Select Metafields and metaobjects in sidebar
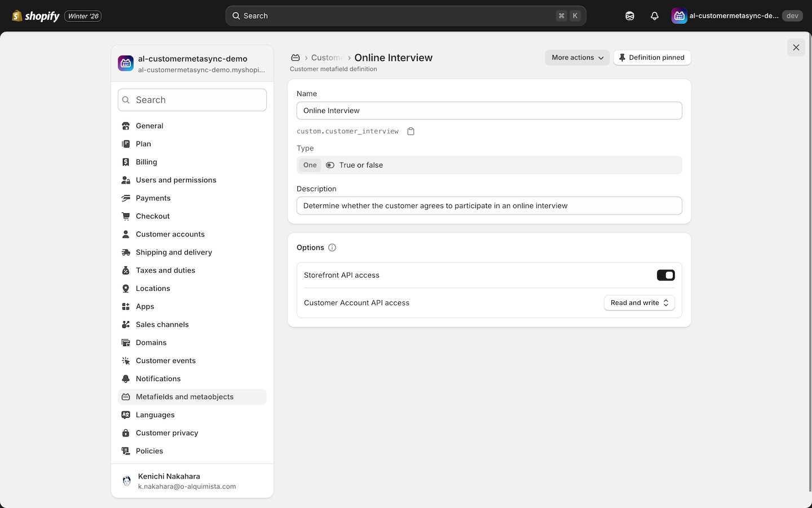Image resolution: width=812 pixels, height=508 pixels. pyautogui.click(x=184, y=397)
